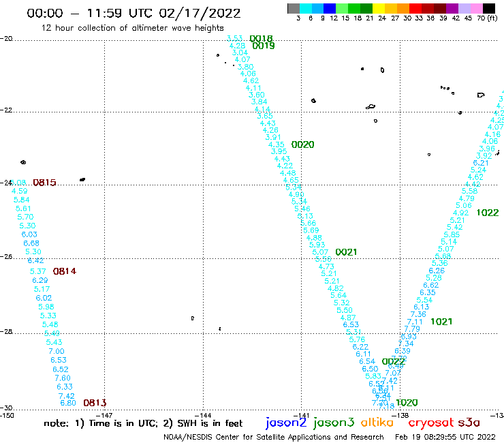Click wave height value 6.62

(430, 285)
